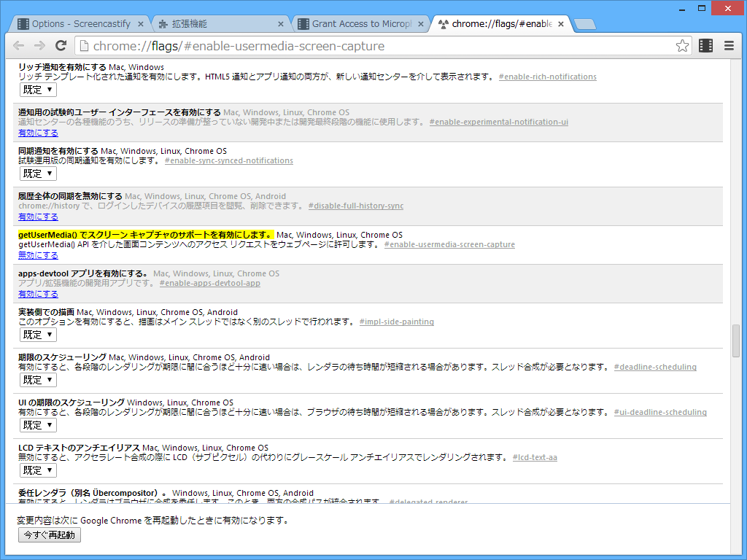747x560 pixels.
Task: Click 無効にする under the highlighted getUserMedia flag
Action: 37,255
